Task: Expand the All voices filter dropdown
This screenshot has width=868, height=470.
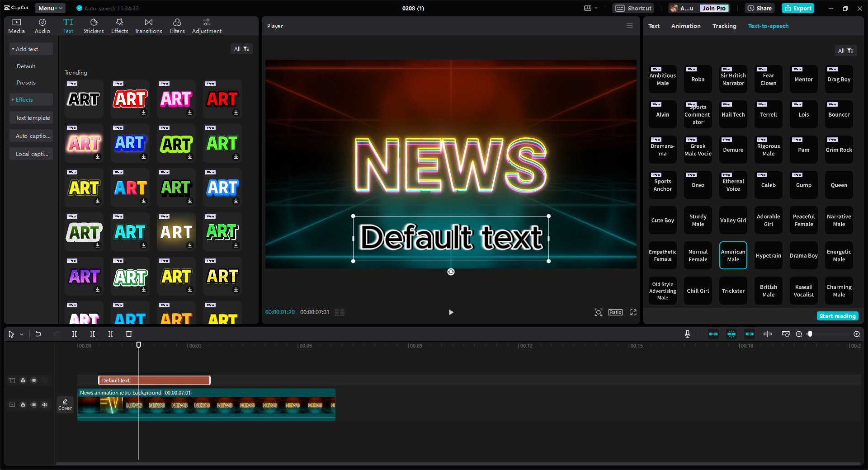Action: 845,51
